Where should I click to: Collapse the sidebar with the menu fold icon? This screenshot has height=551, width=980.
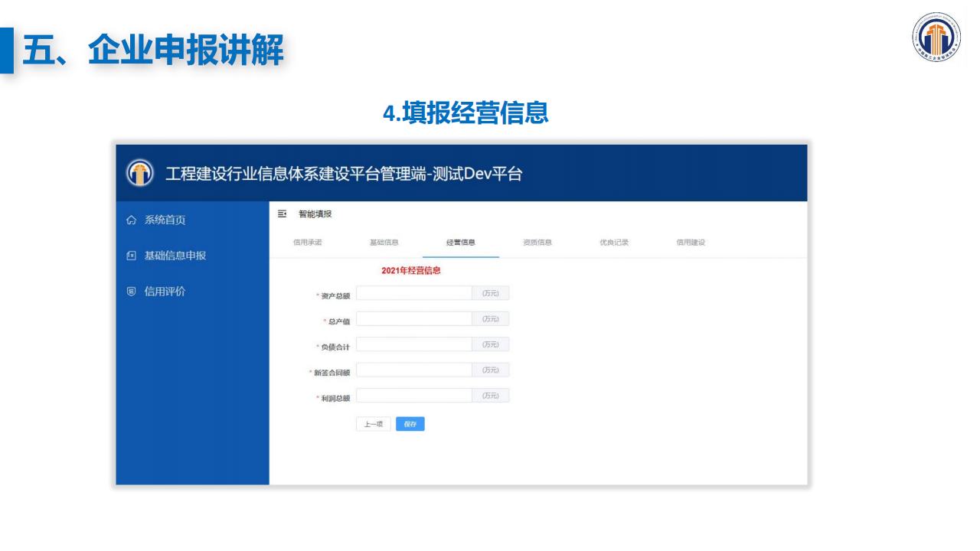coord(282,214)
